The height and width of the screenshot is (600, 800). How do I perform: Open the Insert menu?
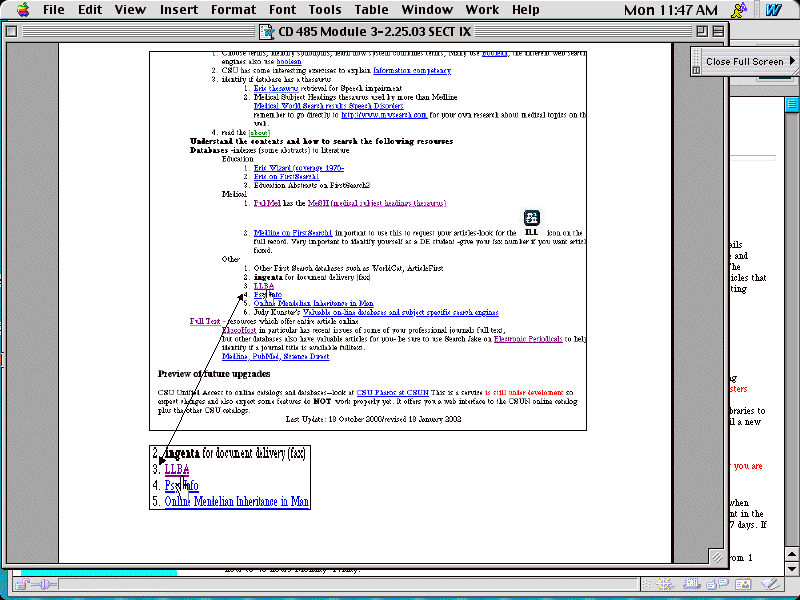[179, 10]
